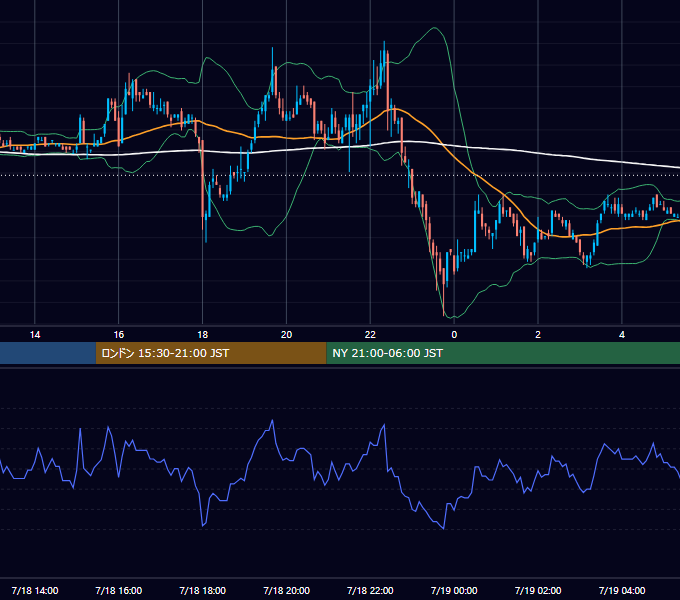The height and width of the screenshot is (600, 680).
Task: Select the London 15:30-21:00 JST session bar
Action: (x=211, y=353)
